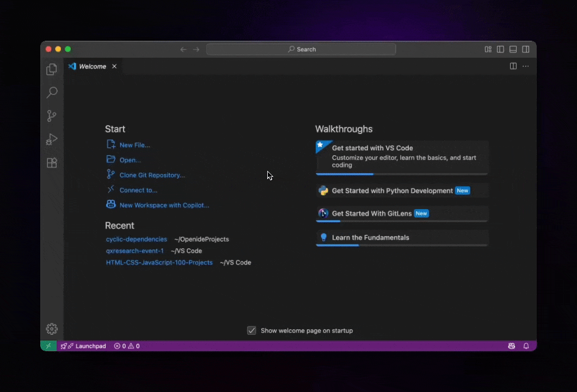Image resolution: width=577 pixels, height=392 pixels.
Task: Open the Explorer view in the activity bar
Action: pyautogui.click(x=52, y=69)
